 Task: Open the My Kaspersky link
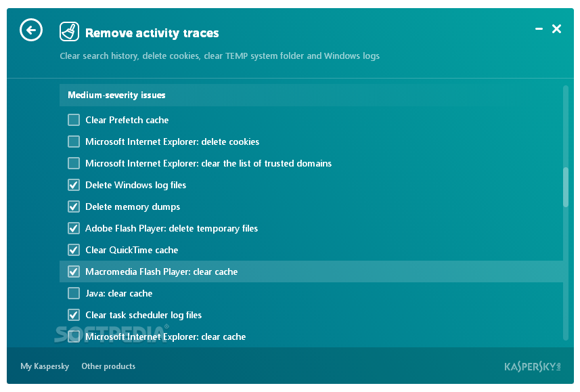(x=45, y=366)
